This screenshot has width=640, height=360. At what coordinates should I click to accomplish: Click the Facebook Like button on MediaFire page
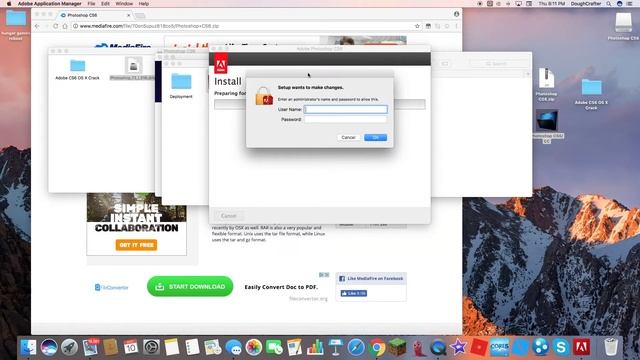point(353,293)
